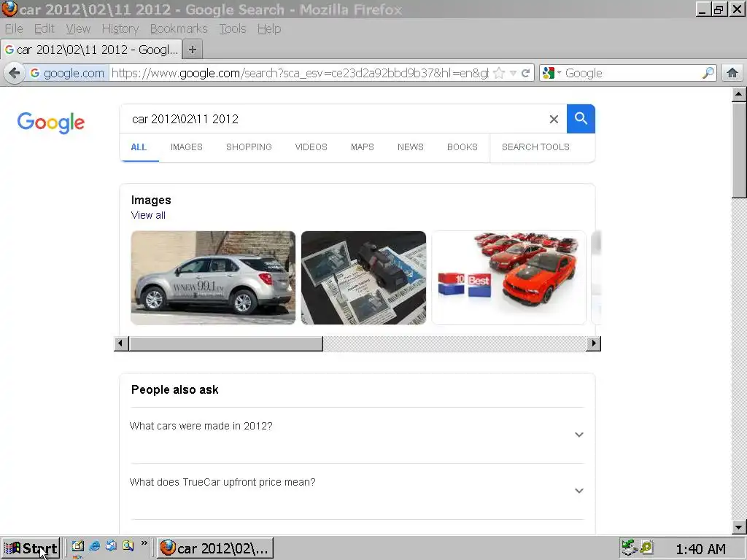This screenshot has height=560, width=747.
Task: Switch to the NEWS tab
Action: [x=410, y=147]
